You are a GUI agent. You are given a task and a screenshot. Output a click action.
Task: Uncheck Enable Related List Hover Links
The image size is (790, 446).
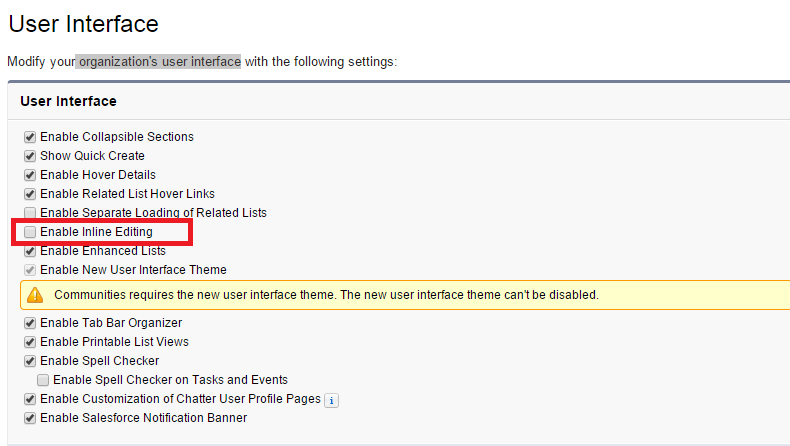(30, 194)
